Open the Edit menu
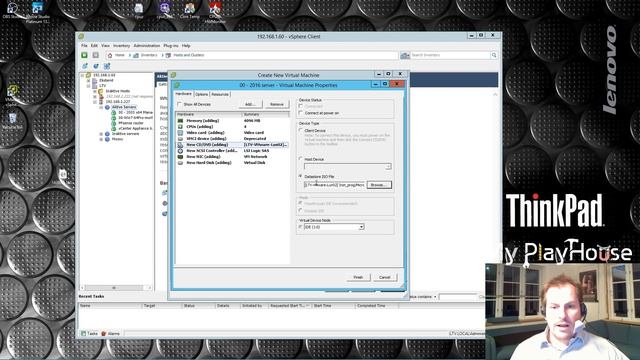The width and height of the screenshot is (640, 360). (94, 46)
